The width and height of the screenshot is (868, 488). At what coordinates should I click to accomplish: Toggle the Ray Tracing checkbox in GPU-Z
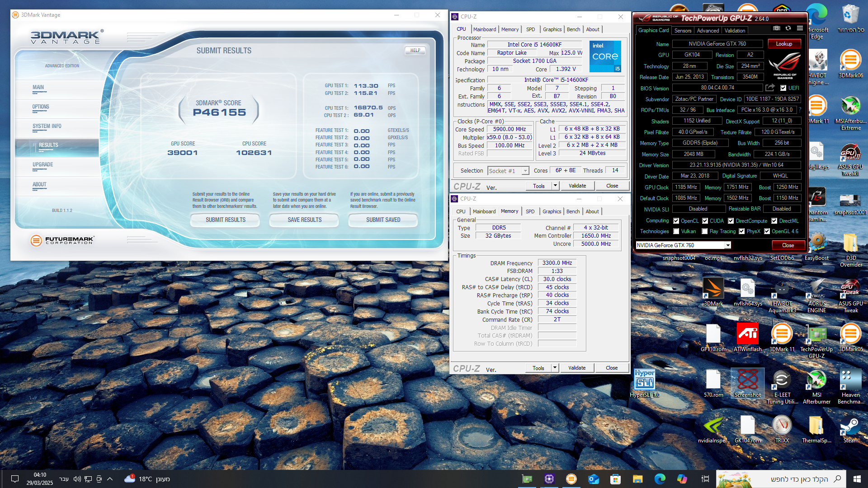(x=705, y=231)
